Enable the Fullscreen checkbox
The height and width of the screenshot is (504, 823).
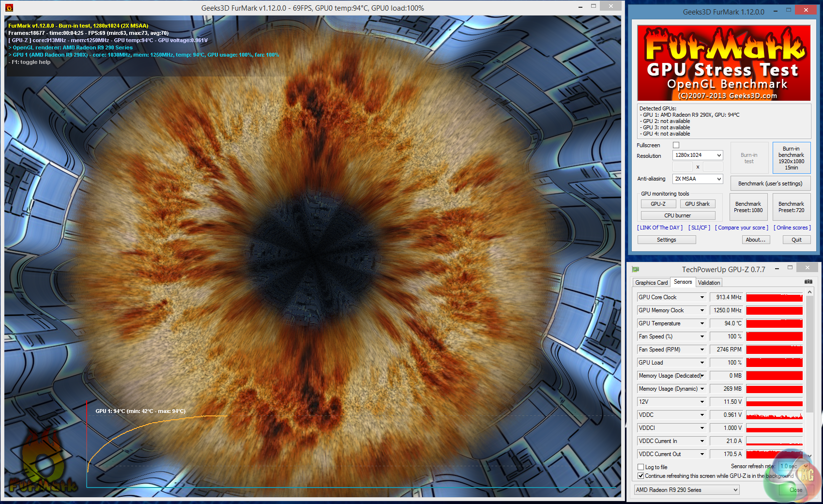pyautogui.click(x=676, y=145)
